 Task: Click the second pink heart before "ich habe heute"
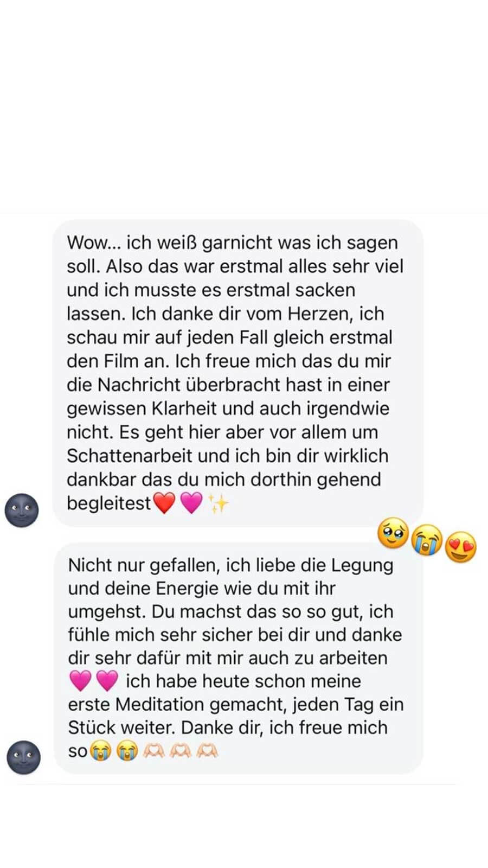pos(107,681)
